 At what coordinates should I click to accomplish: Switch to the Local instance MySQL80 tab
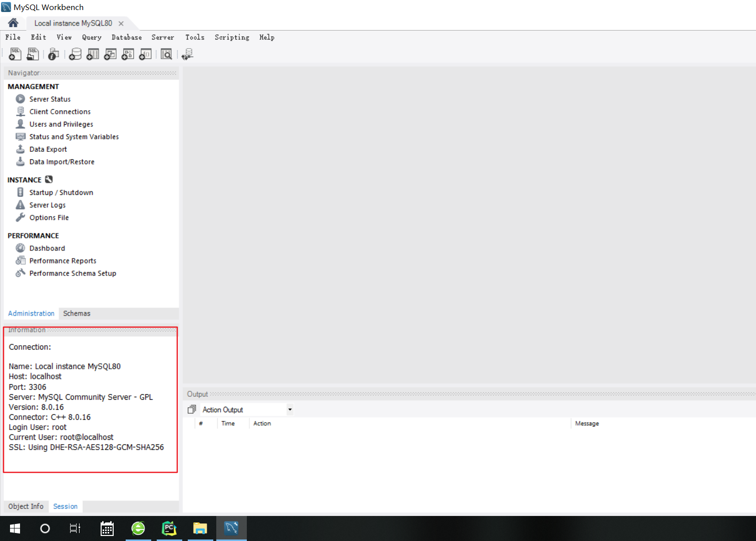point(73,23)
